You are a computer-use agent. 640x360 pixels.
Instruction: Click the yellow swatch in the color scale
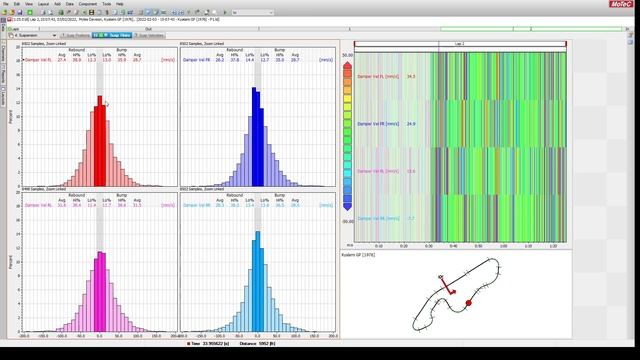pos(347,98)
